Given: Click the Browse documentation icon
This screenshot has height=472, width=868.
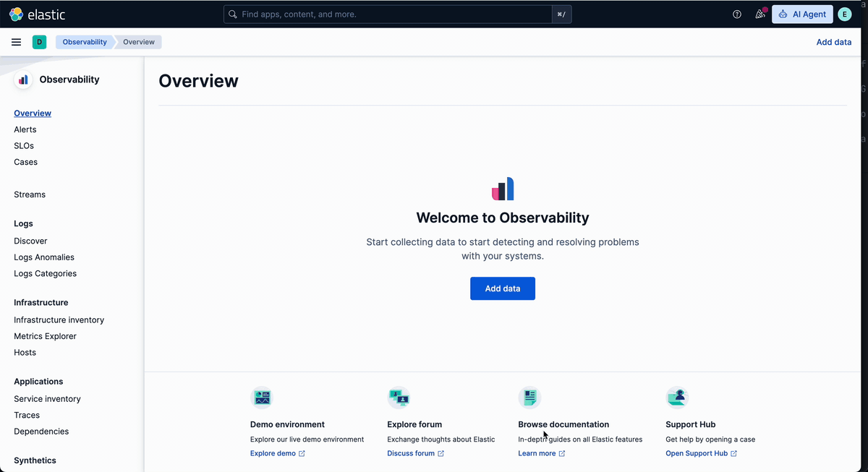Looking at the screenshot, I should (x=529, y=398).
